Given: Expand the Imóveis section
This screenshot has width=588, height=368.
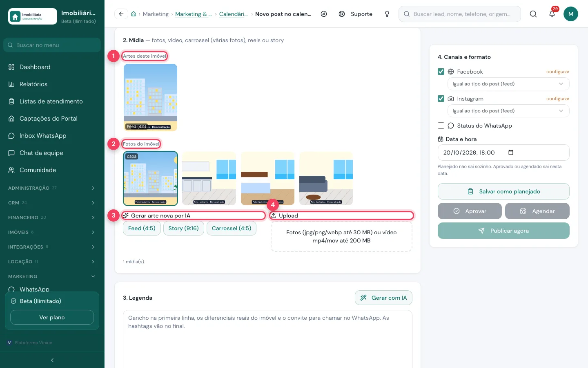Looking at the screenshot, I should 52,232.
